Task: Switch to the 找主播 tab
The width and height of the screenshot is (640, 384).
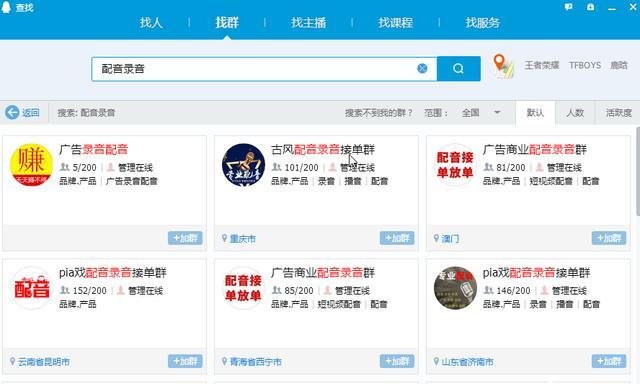Action: click(309, 22)
